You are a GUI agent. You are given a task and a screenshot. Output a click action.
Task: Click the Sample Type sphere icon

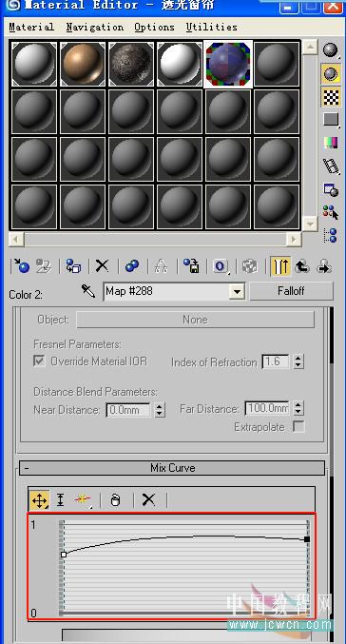click(331, 50)
